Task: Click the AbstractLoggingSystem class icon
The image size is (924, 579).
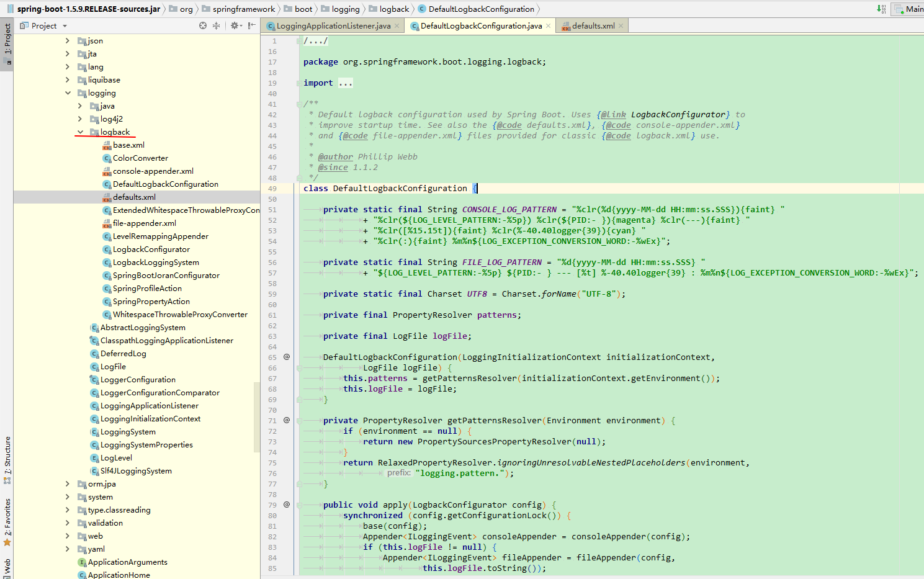Action: pos(94,327)
